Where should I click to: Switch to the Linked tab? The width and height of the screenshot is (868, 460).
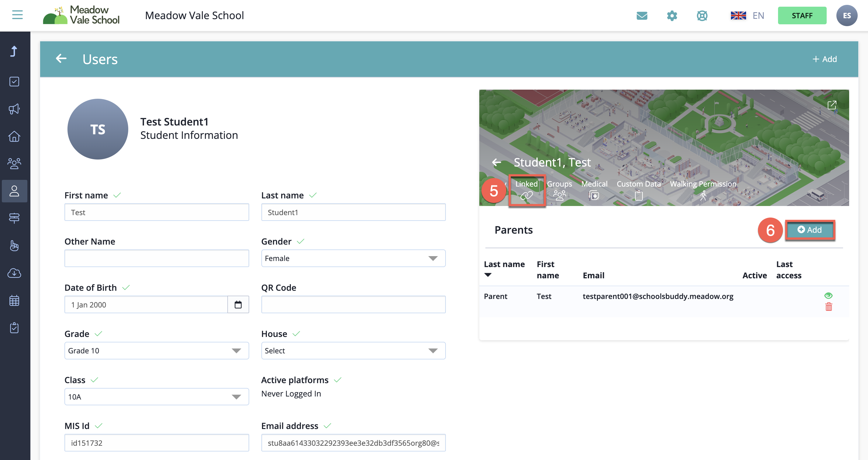pyautogui.click(x=526, y=190)
